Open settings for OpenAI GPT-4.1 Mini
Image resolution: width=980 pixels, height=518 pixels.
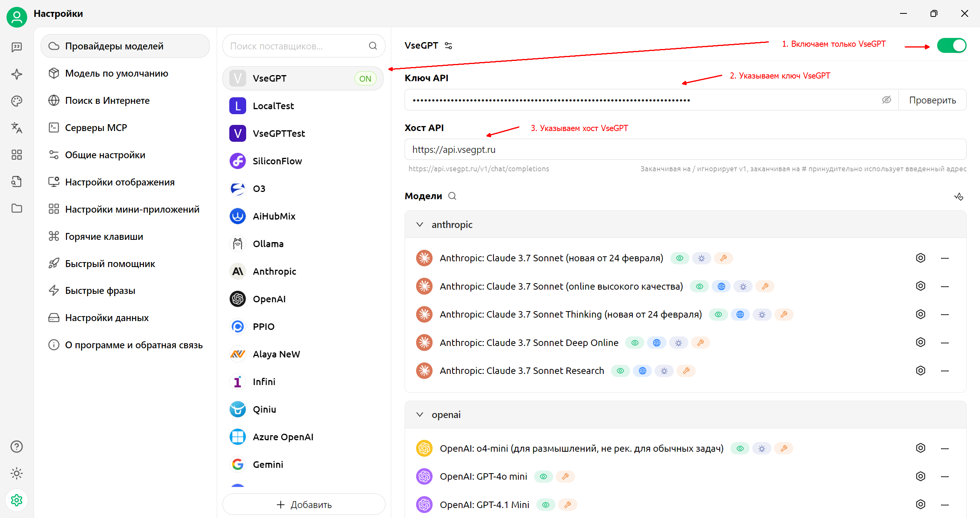[x=921, y=504]
